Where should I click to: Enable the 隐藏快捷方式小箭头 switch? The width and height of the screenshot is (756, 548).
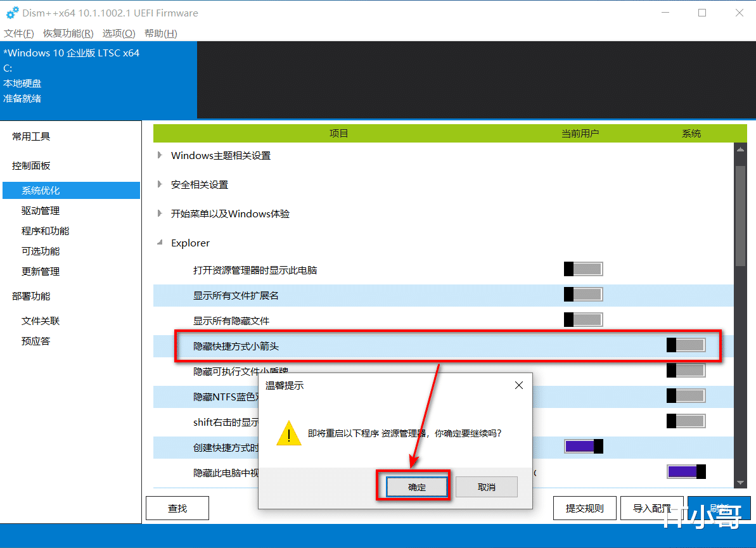tap(685, 345)
